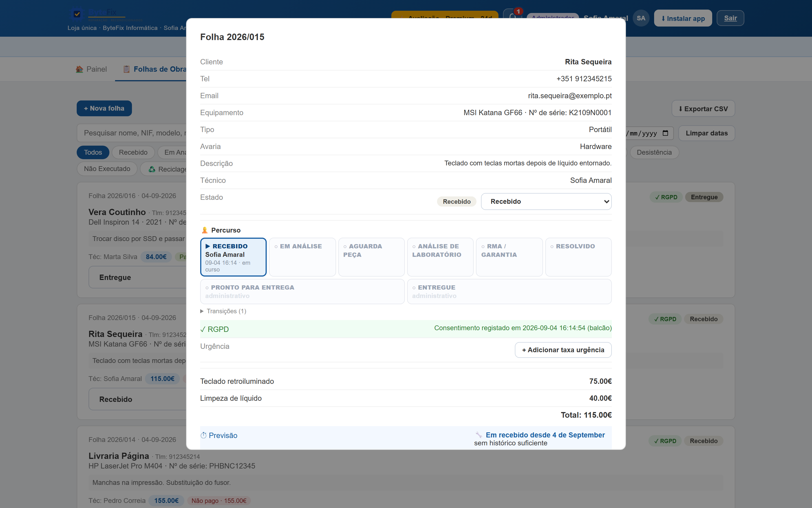Open the Estado dropdown showing Recebido
Viewport: 812px width, 508px height.
(x=546, y=202)
